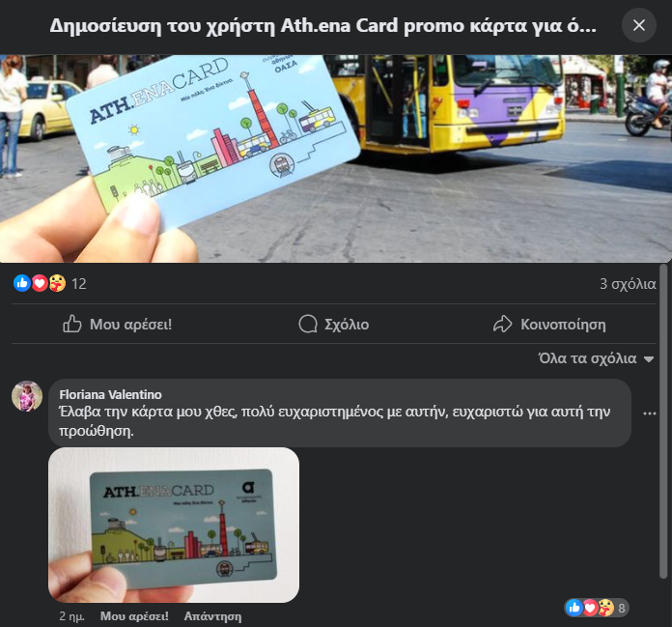The height and width of the screenshot is (627, 672).
Task: Open the three-dot options menu for the comment
Action: click(x=649, y=413)
